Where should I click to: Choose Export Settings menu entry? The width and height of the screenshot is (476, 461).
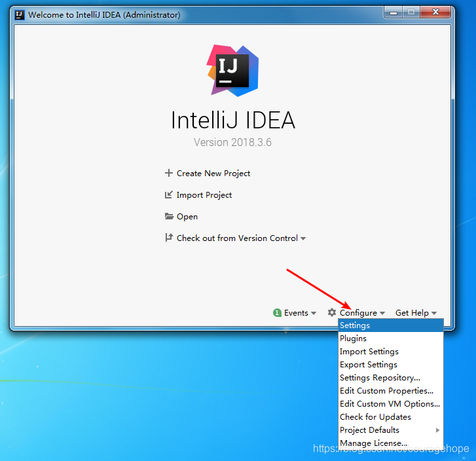[x=391, y=365]
